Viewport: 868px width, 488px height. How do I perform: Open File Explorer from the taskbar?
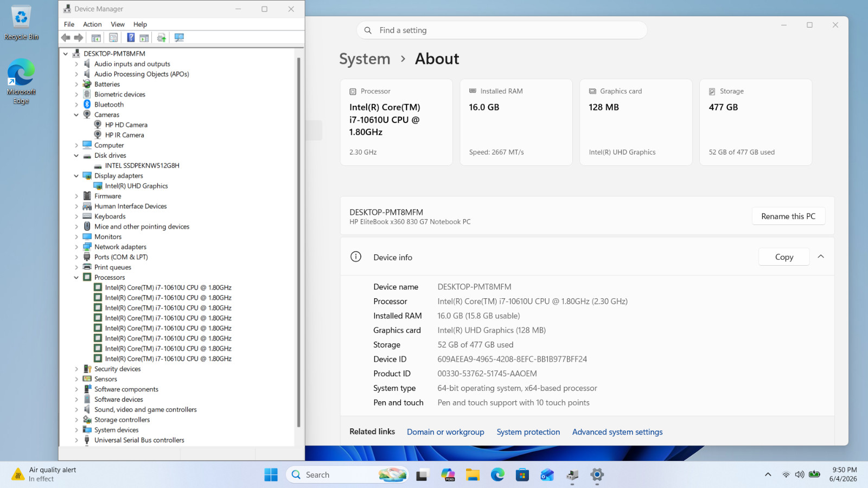click(x=473, y=475)
